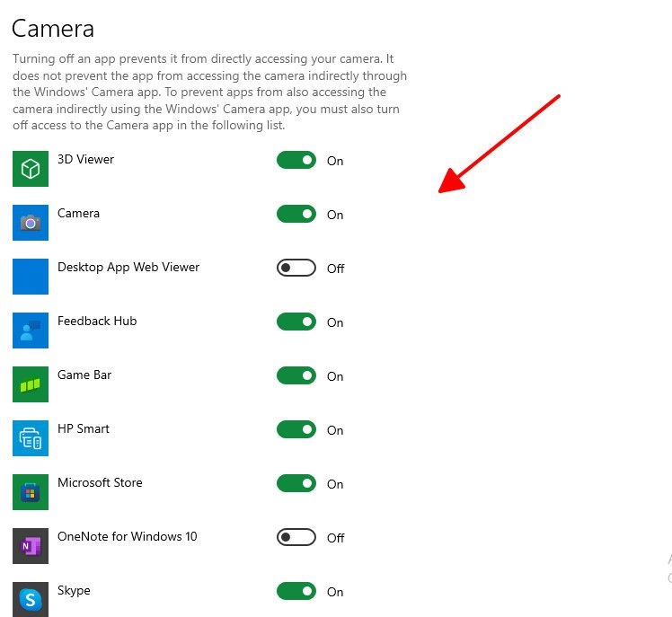Screen dimensions: 672x617
Task: Click the description paragraph about turning off apps
Action: click(209, 93)
